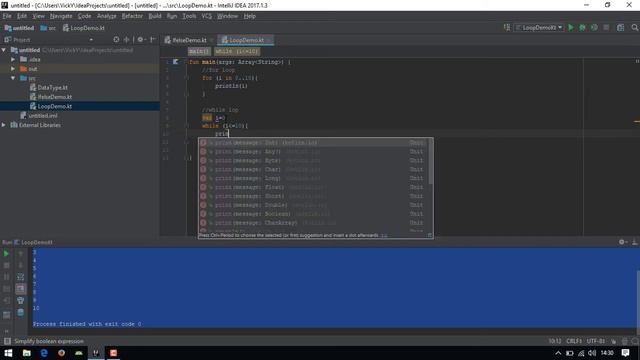640x360 pixels.
Task: Click the Stop icon in the Run panel
Action: [6, 265]
